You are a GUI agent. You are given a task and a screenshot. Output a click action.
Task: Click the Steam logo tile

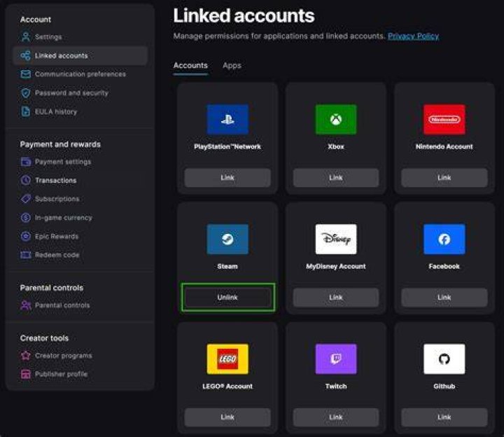(227, 240)
